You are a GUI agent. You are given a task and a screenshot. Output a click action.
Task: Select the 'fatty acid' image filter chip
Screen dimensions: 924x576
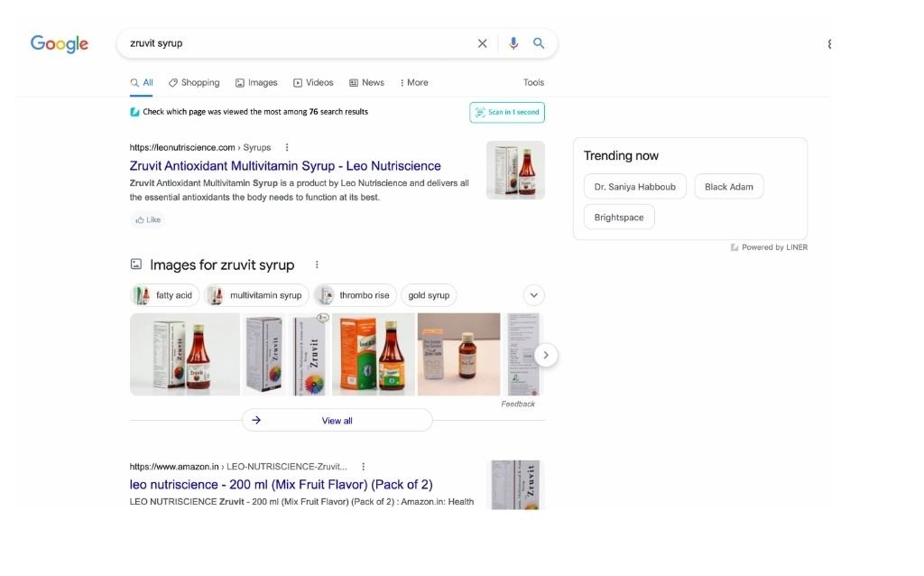pyautogui.click(x=164, y=295)
